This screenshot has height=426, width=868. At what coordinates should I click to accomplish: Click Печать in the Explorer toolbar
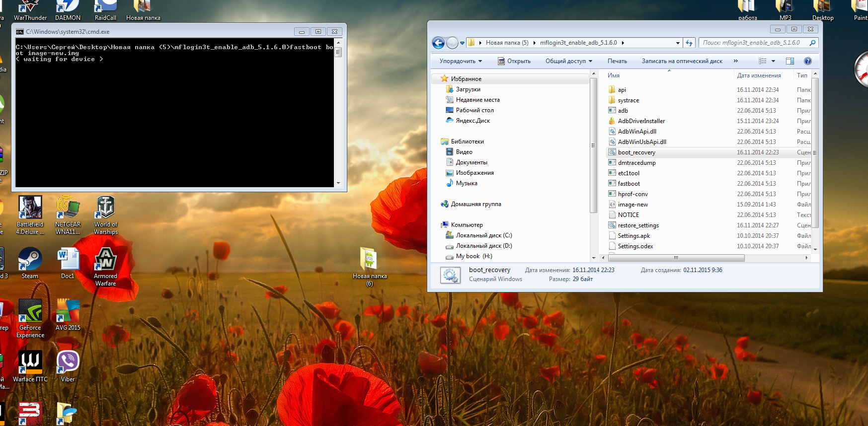617,61
